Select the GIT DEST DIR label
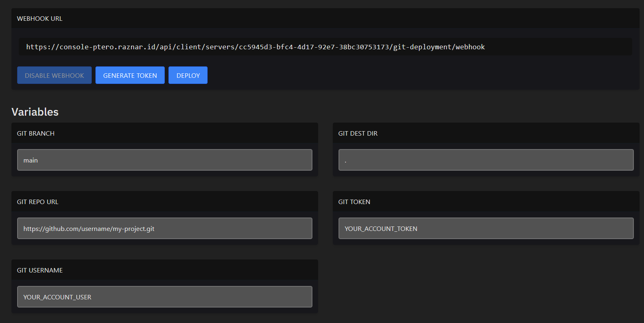Image resolution: width=644 pixels, height=323 pixels. pos(358,134)
